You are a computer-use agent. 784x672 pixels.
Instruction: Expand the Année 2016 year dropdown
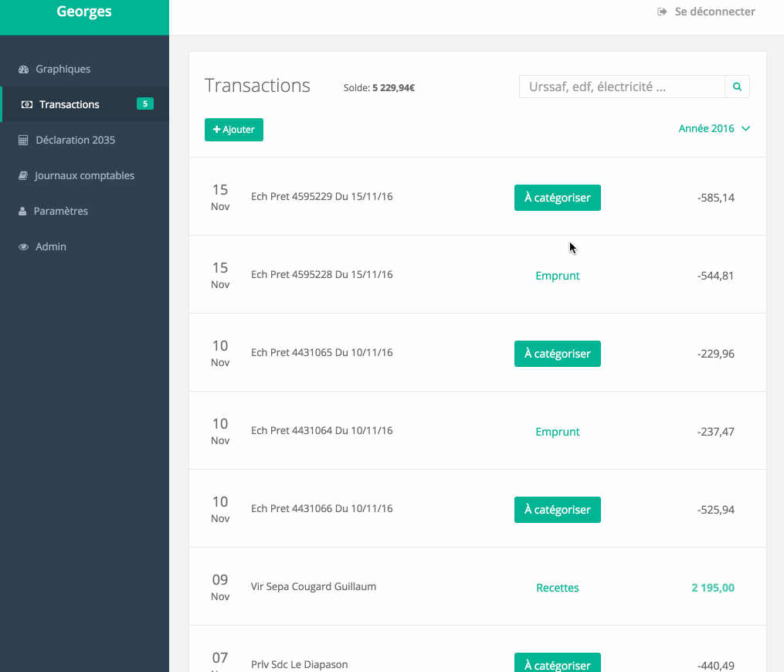click(706, 129)
